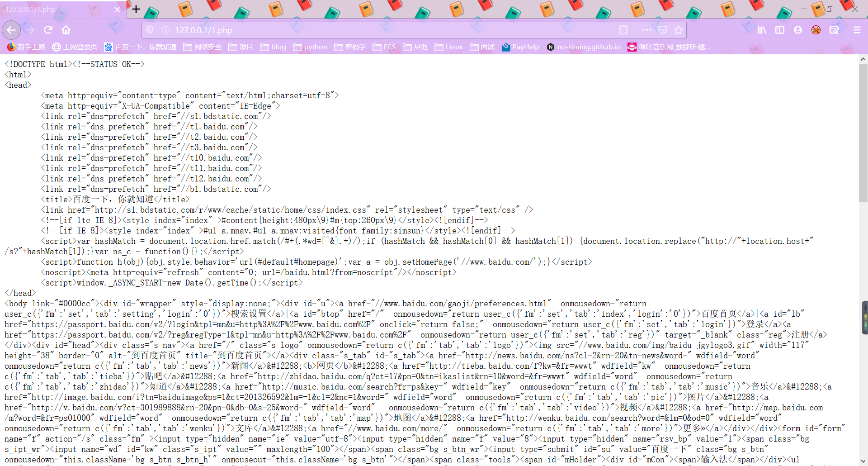Go back to the previous page

click(x=11, y=30)
